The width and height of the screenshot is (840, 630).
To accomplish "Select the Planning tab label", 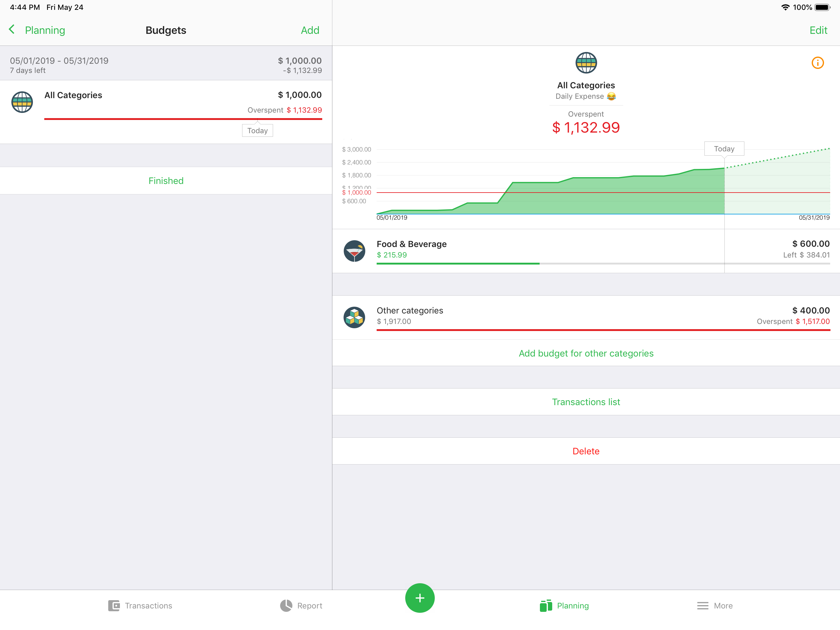I will (x=573, y=605).
